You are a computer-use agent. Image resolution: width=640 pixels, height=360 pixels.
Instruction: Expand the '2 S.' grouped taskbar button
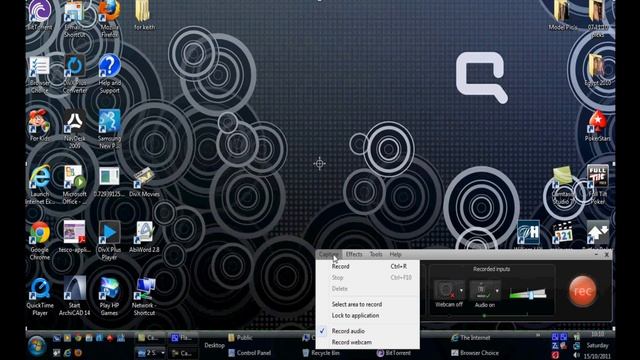(x=151, y=353)
